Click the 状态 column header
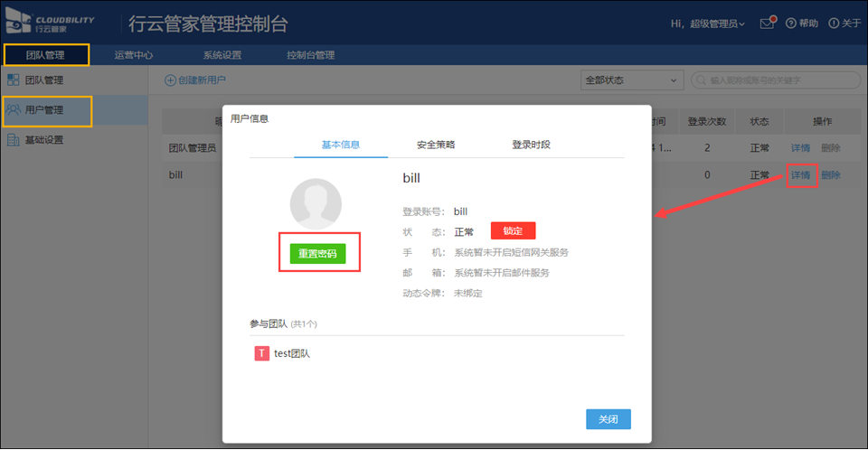The width and height of the screenshot is (868, 450). tap(759, 121)
